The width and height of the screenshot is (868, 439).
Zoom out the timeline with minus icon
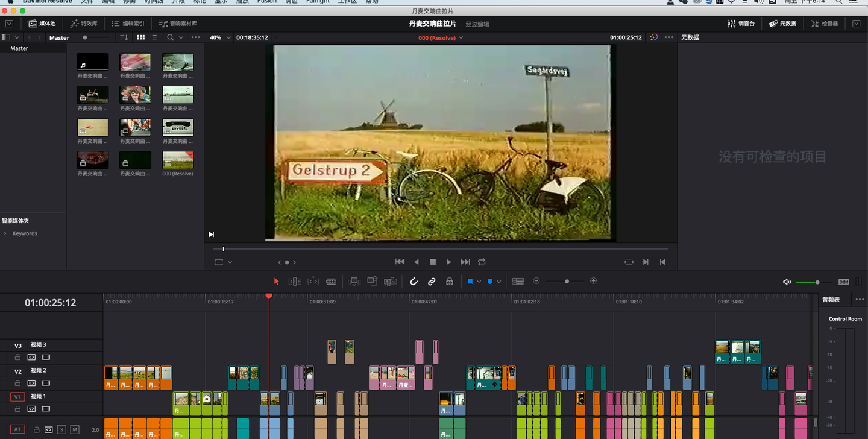pos(536,281)
